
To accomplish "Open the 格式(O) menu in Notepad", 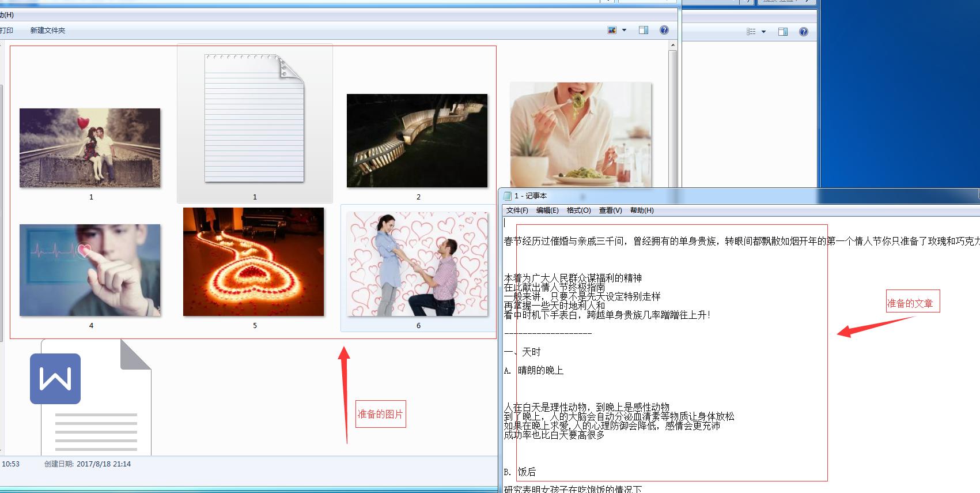I will tap(578, 210).
